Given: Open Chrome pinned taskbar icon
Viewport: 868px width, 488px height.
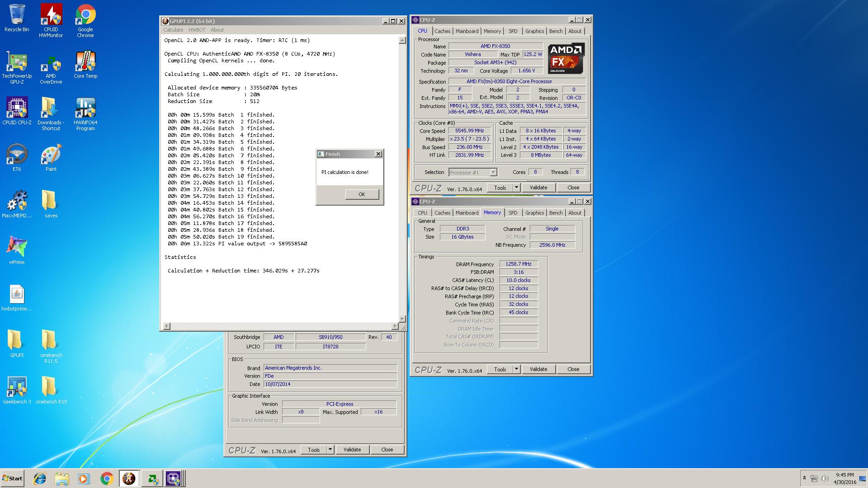Looking at the screenshot, I should [107, 479].
